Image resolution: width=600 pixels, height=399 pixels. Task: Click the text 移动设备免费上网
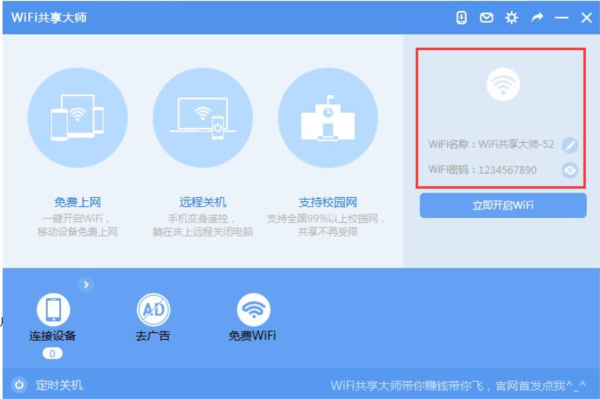click(77, 232)
